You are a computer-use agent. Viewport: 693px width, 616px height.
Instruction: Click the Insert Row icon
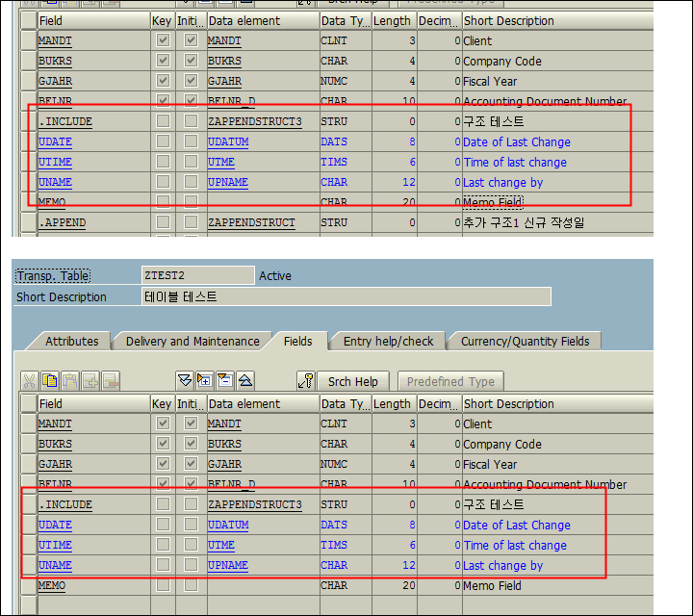pos(90,381)
